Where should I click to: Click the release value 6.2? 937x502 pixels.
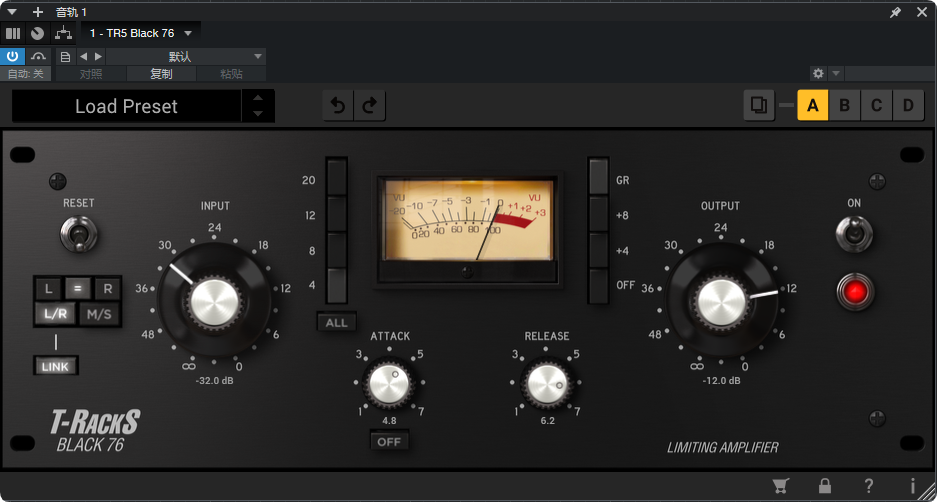[x=547, y=421]
